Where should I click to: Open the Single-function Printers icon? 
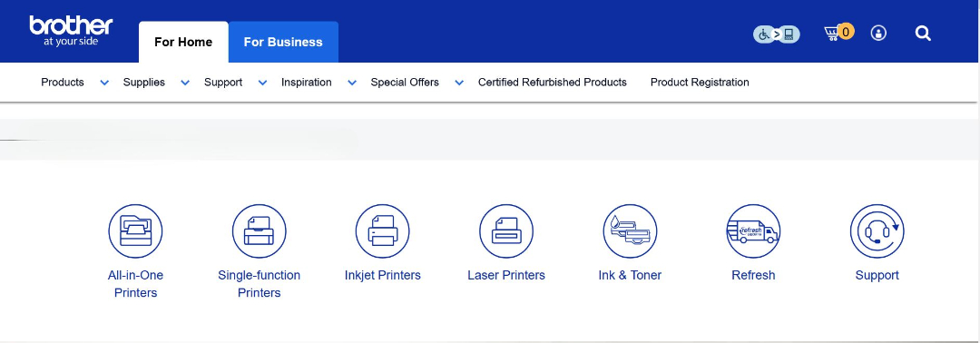click(x=259, y=231)
